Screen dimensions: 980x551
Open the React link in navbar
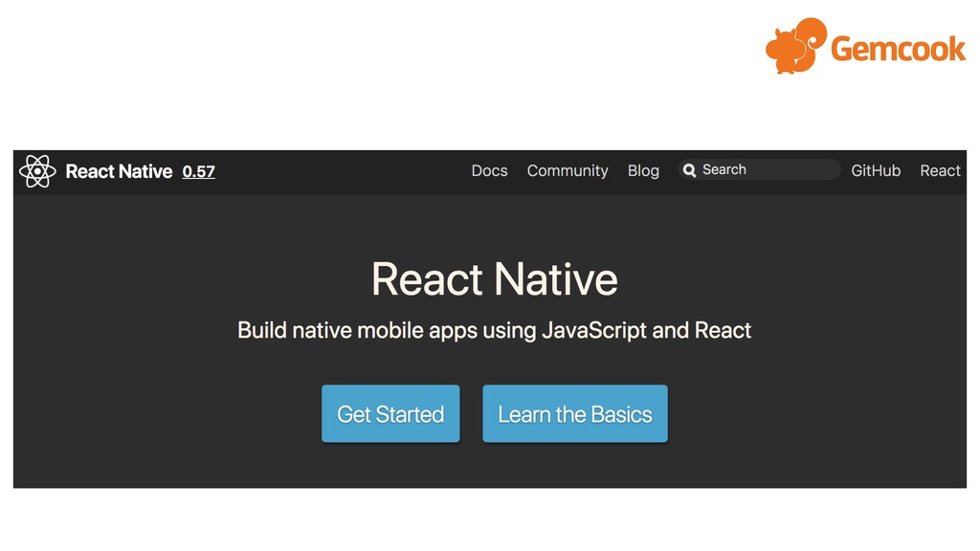pyautogui.click(x=940, y=170)
